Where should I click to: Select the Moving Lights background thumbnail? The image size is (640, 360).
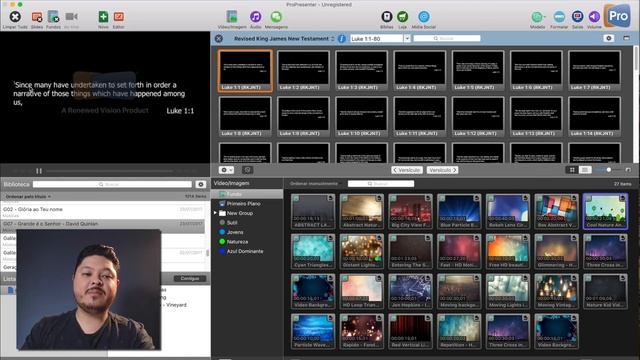[x=508, y=291]
